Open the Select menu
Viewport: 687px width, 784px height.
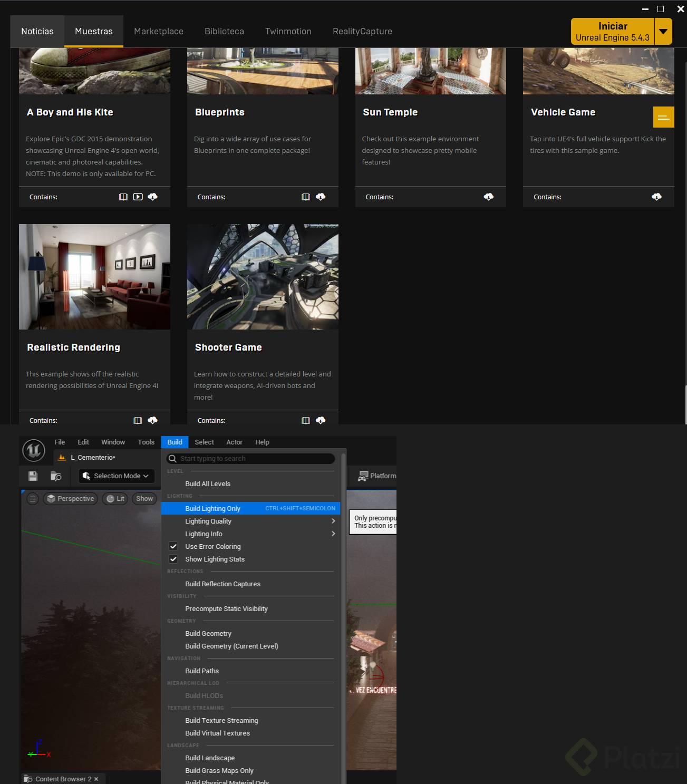click(x=204, y=442)
